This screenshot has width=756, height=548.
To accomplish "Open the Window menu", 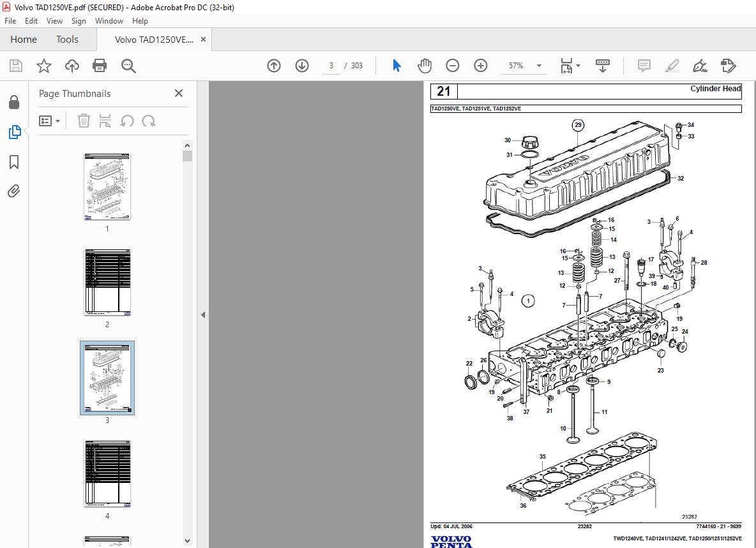I will click(109, 20).
